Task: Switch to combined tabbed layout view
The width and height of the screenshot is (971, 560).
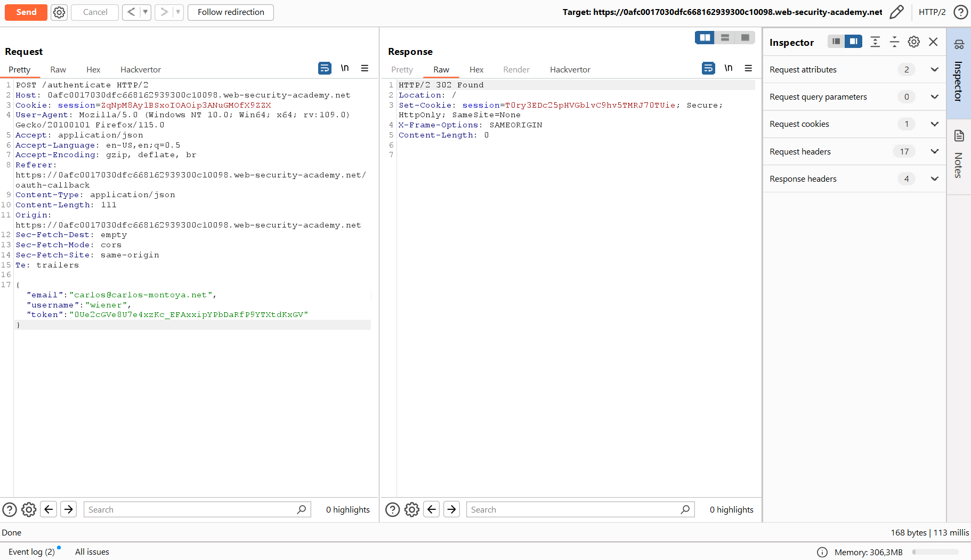Action: (745, 37)
